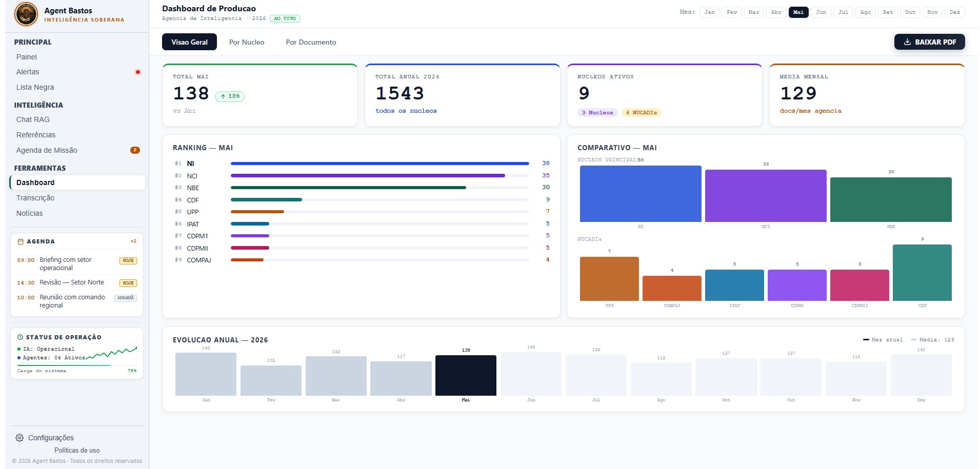Screen dimensions: 980x469
Task: Click the CDF bar in the NUCADIs chart
Action: [x=922, y=273]
